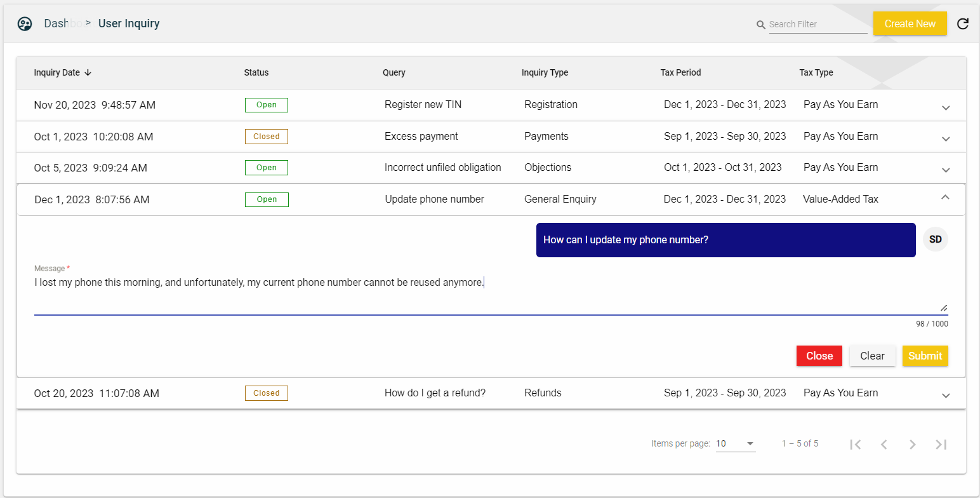Viewport: 980px width, 498px height.
Task: Expand the refund inquiry row
Action: (945, 395)
